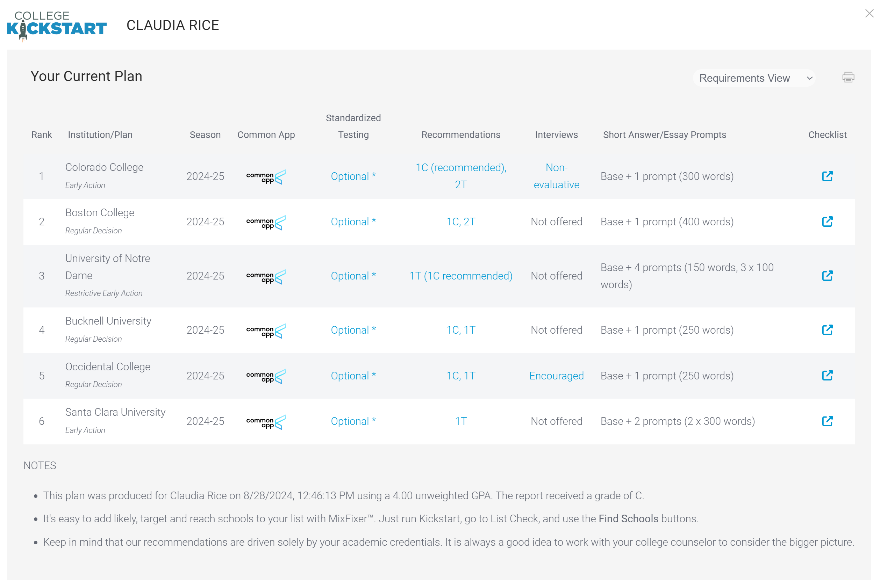
Task: Click 'Base + 2 prompts (2 x 300 words)'
Action: point(677,421)
